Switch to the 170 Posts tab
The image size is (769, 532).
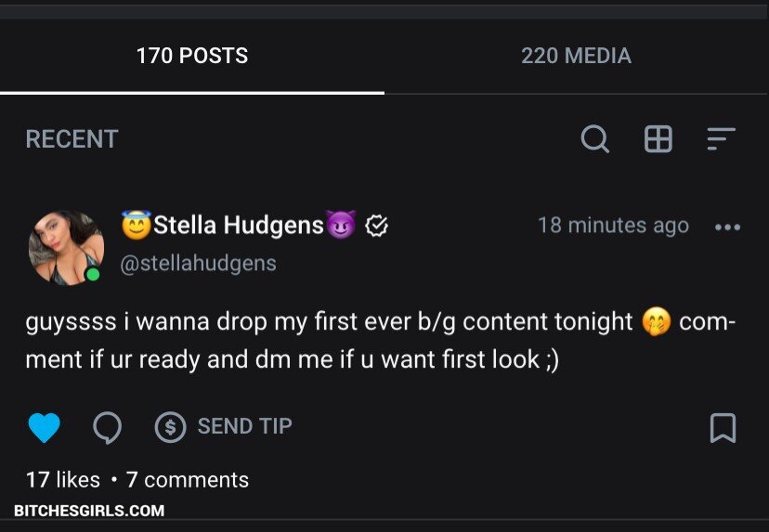pos(192,56)
